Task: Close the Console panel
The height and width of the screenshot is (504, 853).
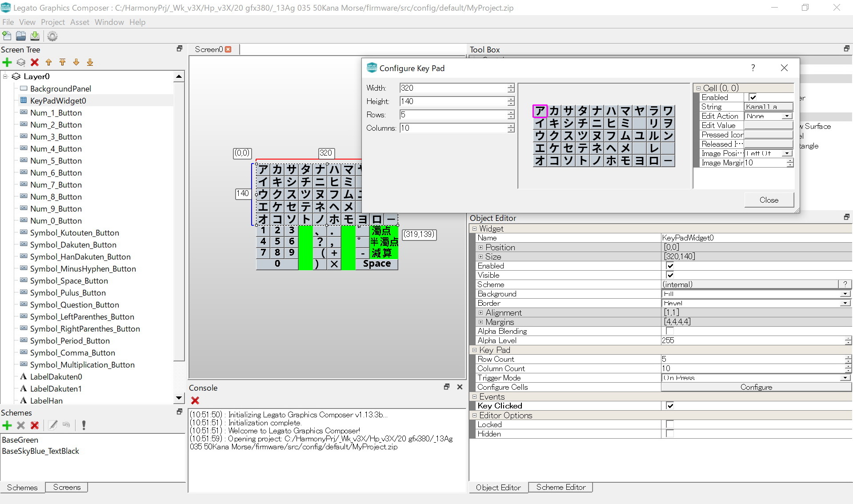Action: coord(460,387)
